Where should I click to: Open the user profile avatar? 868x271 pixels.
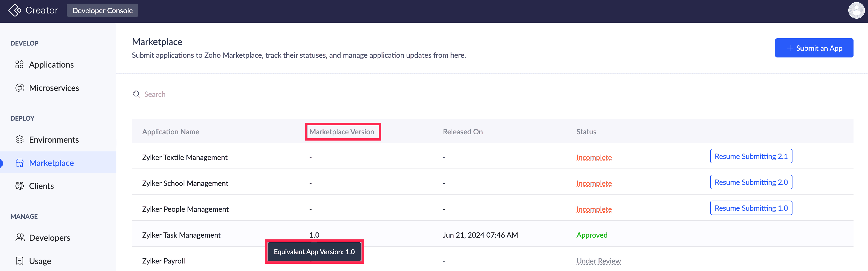tap(856, 10)
